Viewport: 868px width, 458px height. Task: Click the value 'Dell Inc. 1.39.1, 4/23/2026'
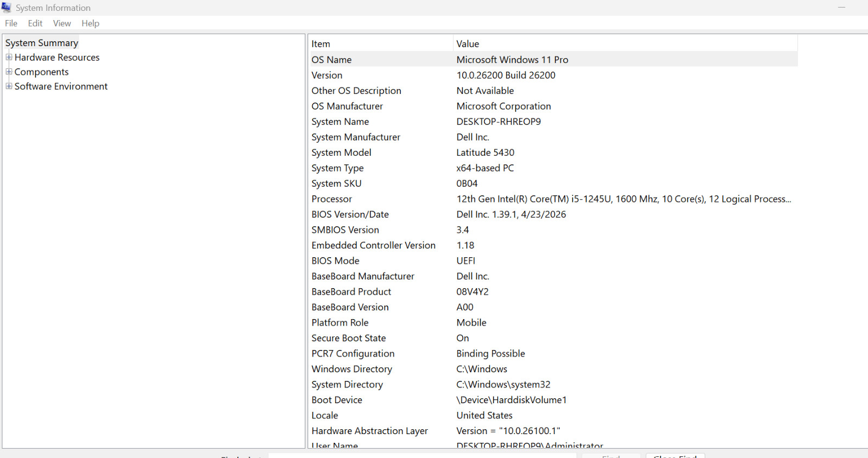511,214
